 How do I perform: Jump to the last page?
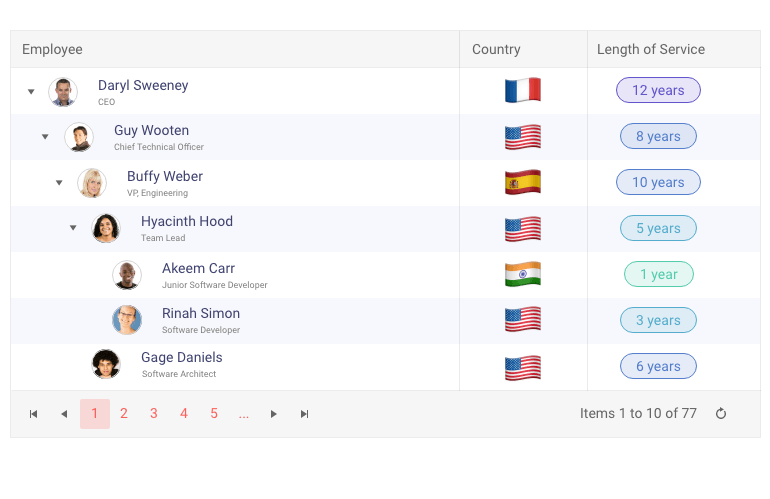tap(305, 414)
